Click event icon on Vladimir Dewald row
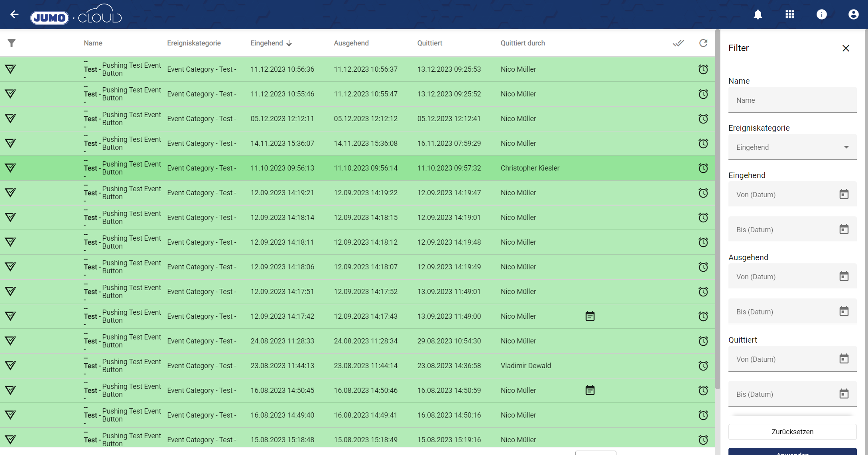Viewport: 868px width, 455px height. coord(10,366)
